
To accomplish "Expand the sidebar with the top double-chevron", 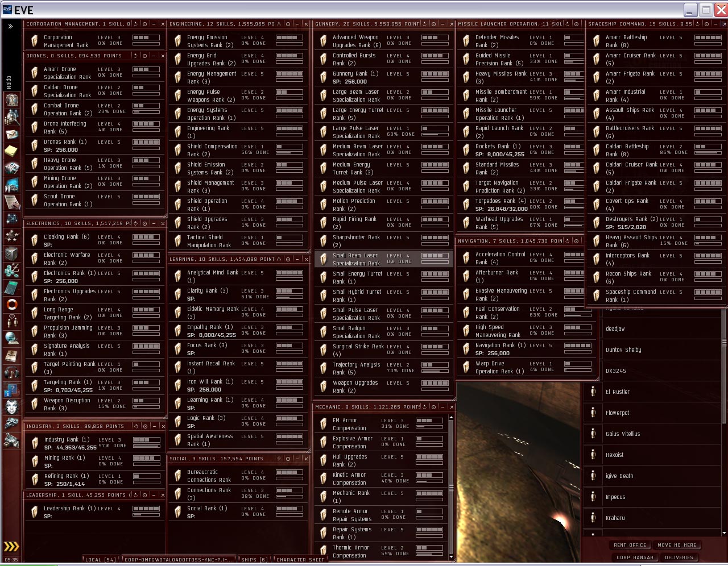I will (x=10, y=26).
